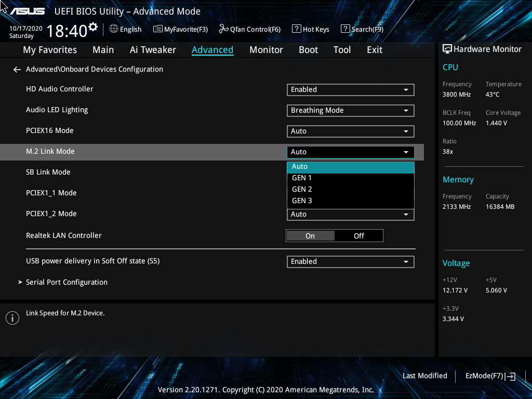Click Last Modified button
Viewport: 532px width, 399px height.
point(425,376)
